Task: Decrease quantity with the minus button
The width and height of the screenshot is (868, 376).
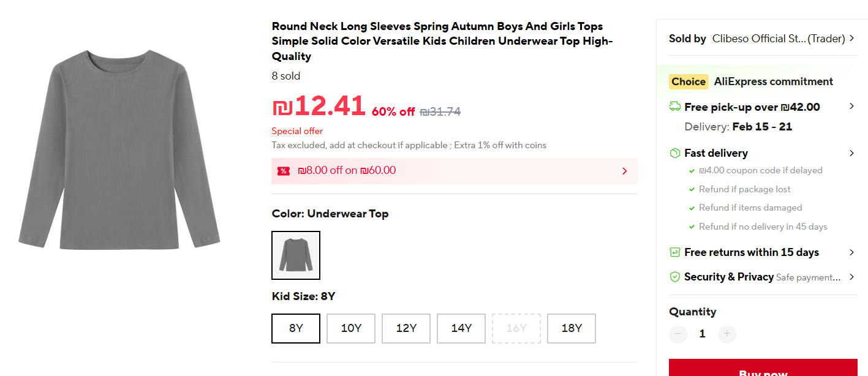Action: click(x=678, y=334)
